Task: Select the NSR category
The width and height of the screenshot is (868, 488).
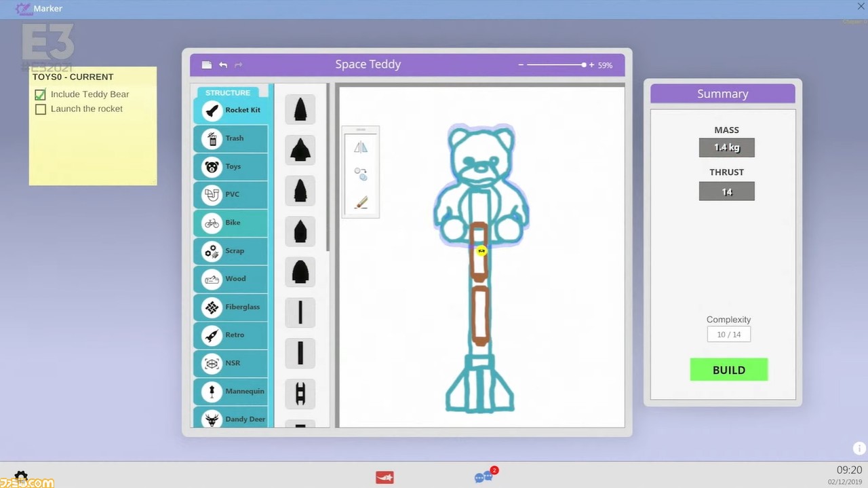Action: coord(231,363)
